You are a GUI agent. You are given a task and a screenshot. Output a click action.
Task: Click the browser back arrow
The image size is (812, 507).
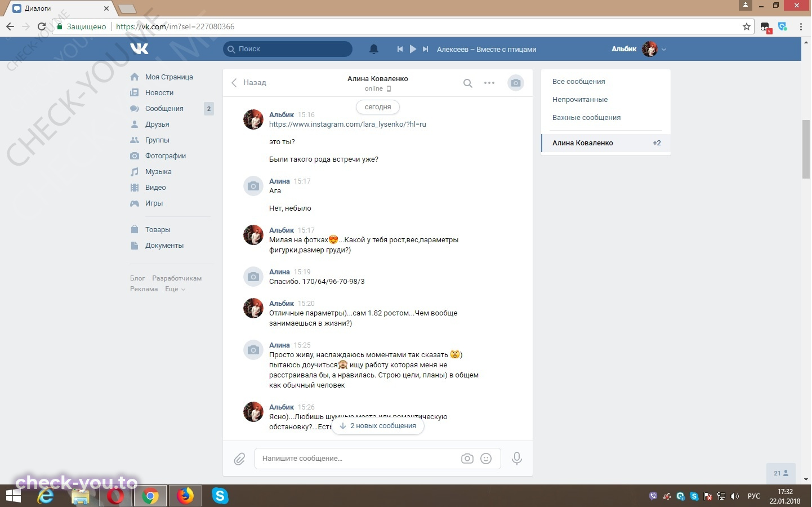10,26
